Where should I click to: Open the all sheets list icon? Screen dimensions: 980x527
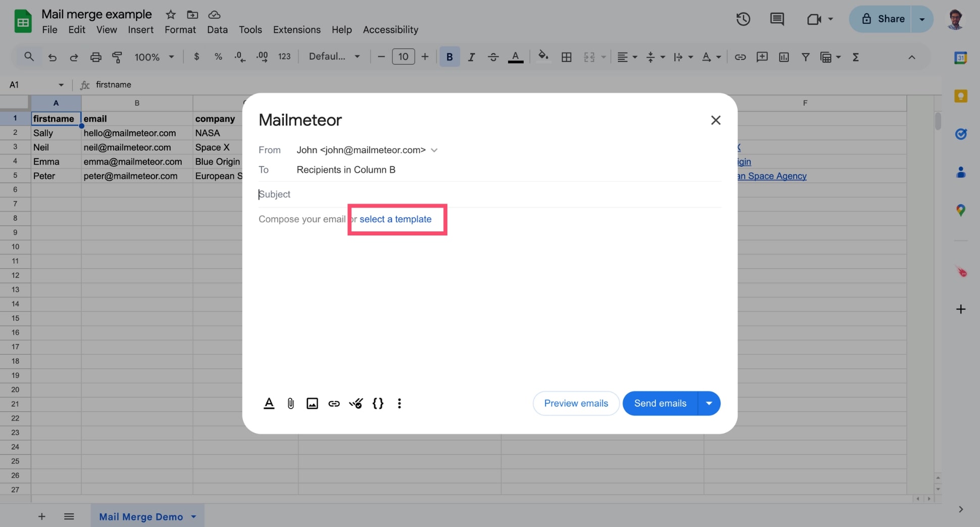pos(69,516)
